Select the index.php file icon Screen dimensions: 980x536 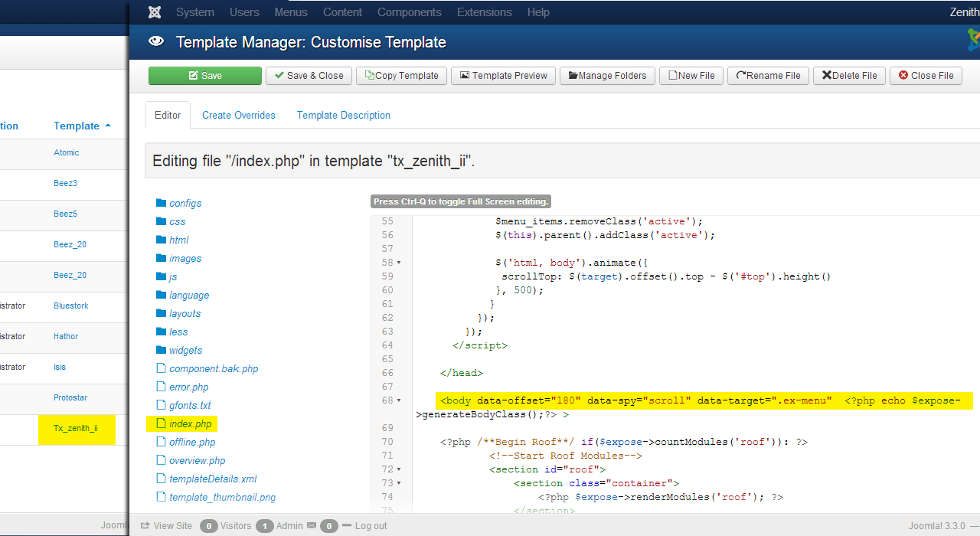(160, 423)
